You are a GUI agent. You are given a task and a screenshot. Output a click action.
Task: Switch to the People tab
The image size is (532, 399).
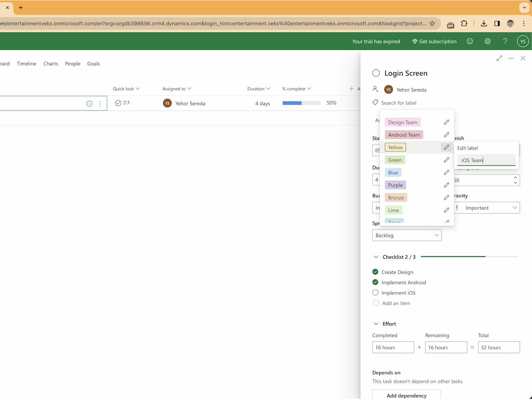point(73,63)
